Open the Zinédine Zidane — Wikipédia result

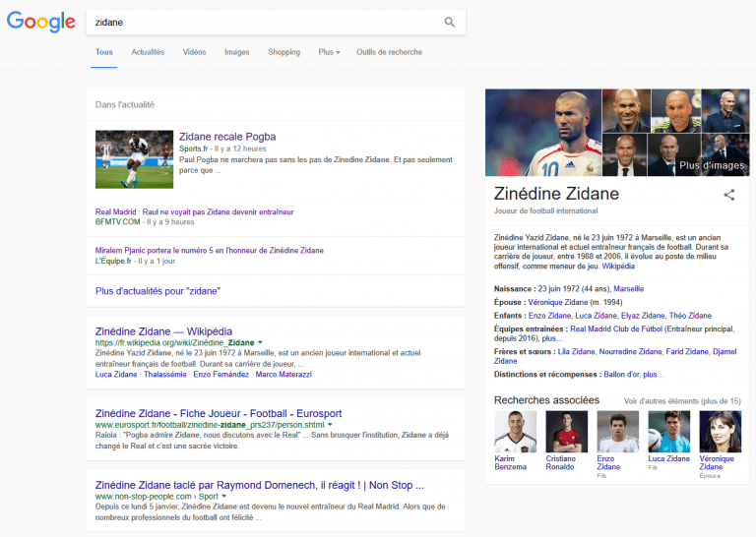pyautogui.click(x=163, y=330)
